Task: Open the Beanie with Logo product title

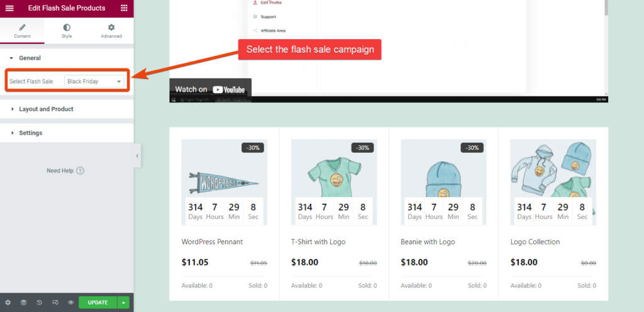Action: (428, 242)
